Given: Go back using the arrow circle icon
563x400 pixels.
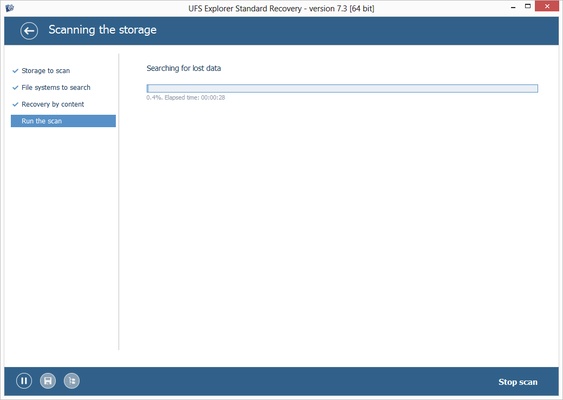Looking at the screenshot, I should coord(29,31).
